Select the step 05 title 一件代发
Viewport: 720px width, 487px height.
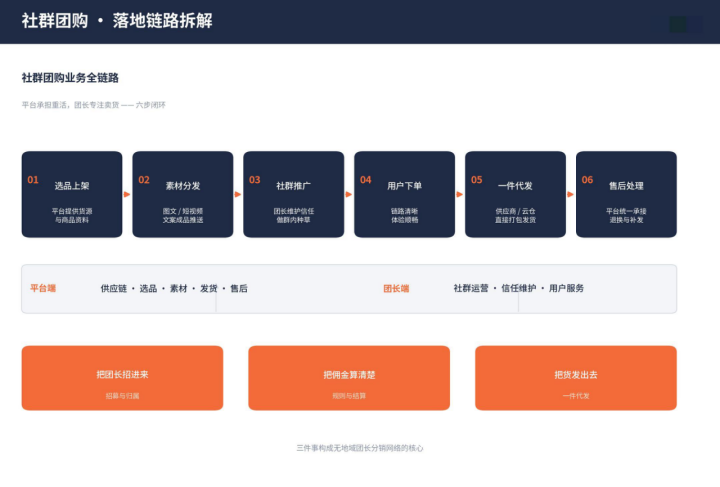click(x=515, y=186)
